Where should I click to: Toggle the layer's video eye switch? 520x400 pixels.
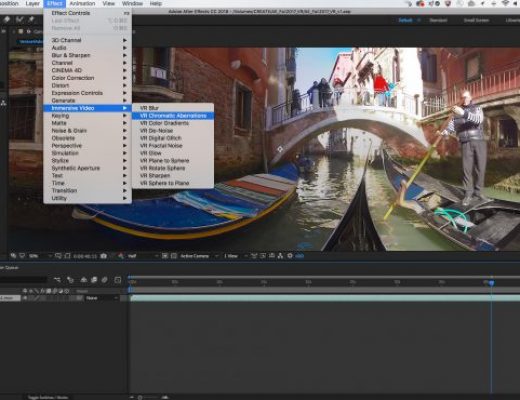(x=25, y=298)
